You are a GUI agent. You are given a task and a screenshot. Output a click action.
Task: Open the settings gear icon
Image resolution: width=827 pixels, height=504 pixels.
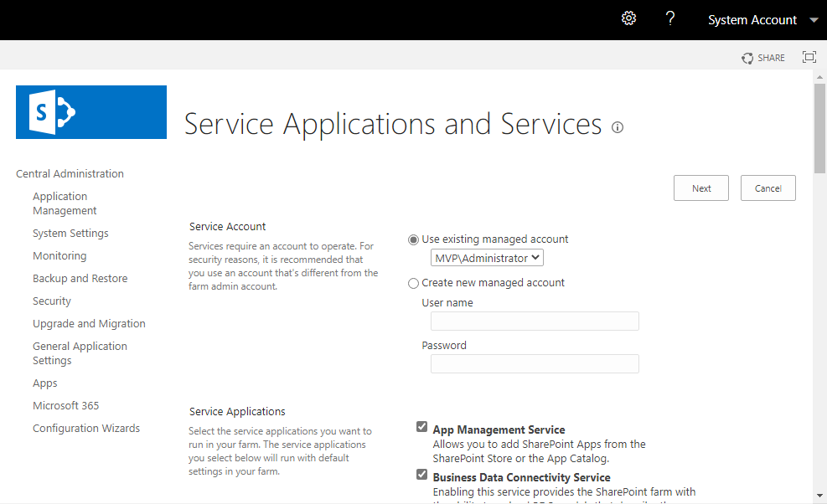628,18
